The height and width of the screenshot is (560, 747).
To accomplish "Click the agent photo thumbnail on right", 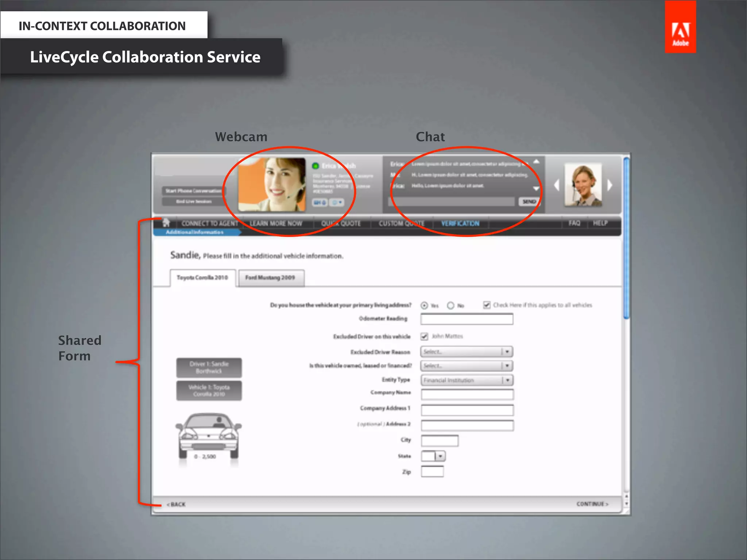I will [x=583, y=184].
